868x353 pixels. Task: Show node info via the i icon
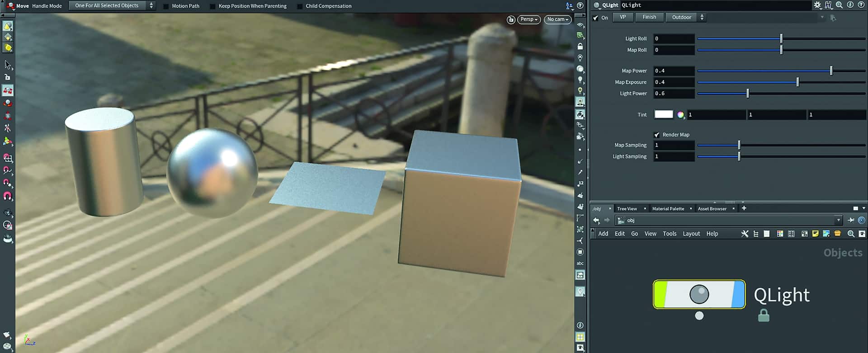coord(850,5)
